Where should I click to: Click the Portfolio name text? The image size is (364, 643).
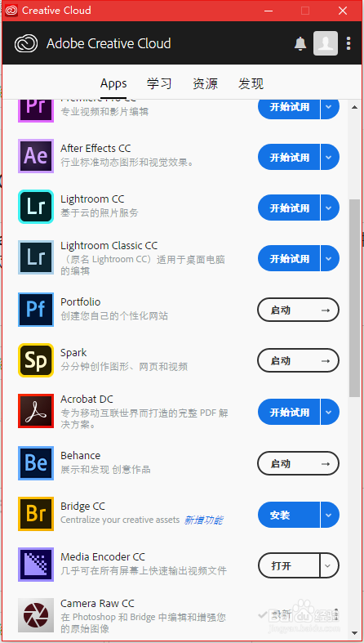click(x=81, y=301)
